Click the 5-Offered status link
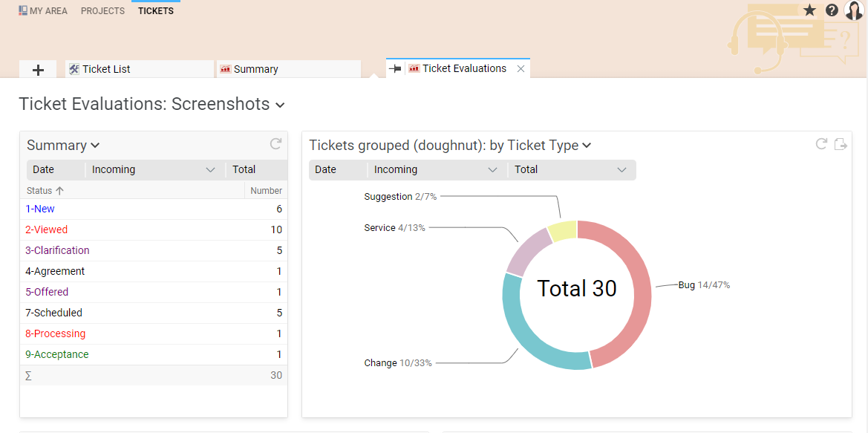Screen dimensions: 868x433 pyautogui.click(x=47, y=292)
